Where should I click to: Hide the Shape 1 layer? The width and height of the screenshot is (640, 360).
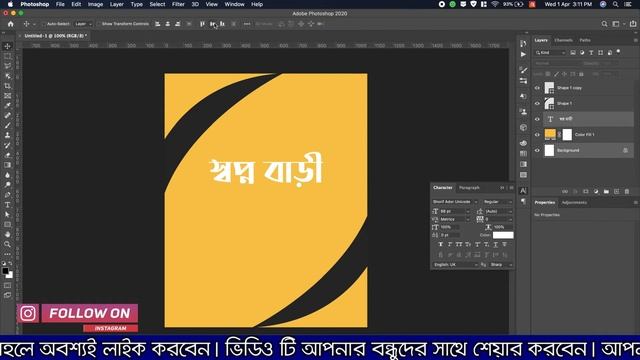pos(537,104)
